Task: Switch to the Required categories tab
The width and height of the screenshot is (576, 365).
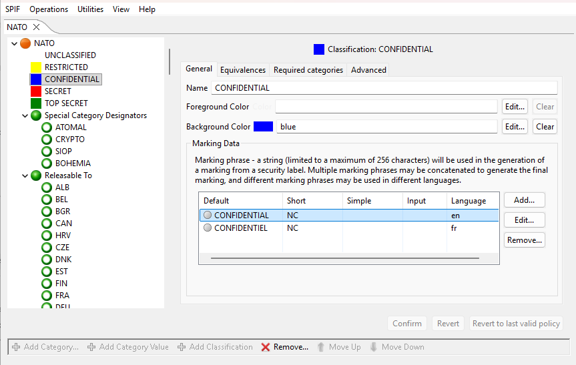Action: 308,70
